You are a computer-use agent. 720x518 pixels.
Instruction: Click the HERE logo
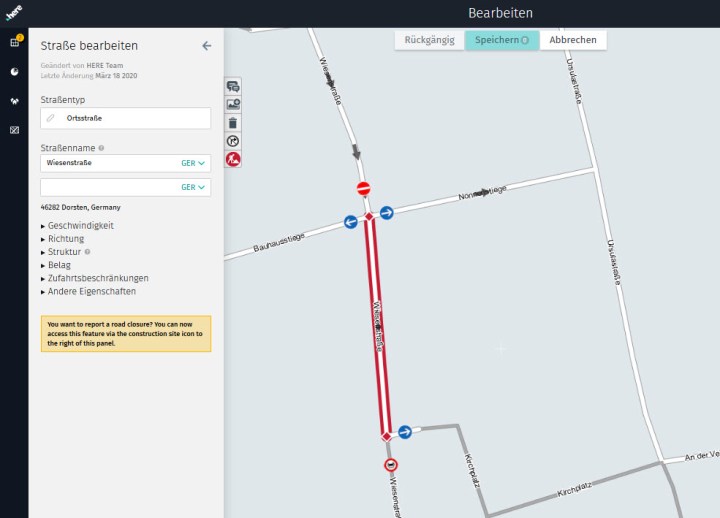click(x=14, y=12)
